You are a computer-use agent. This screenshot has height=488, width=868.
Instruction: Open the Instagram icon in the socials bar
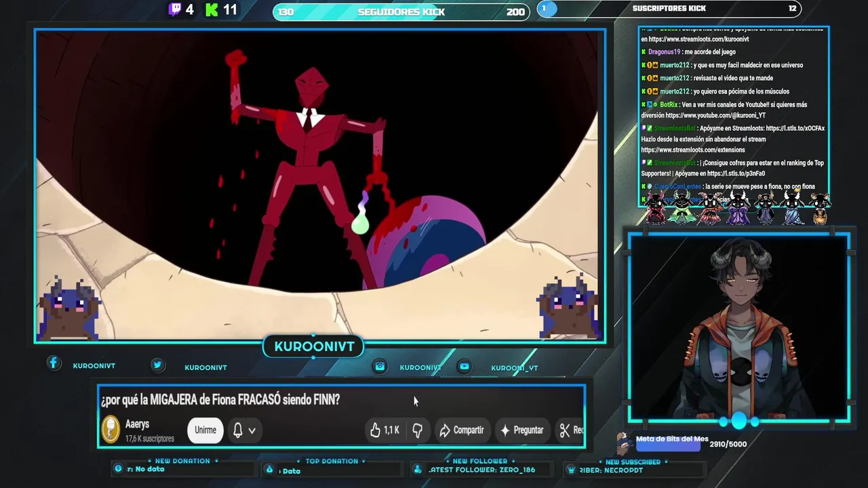pyautogui.click(x=380, y=367)
